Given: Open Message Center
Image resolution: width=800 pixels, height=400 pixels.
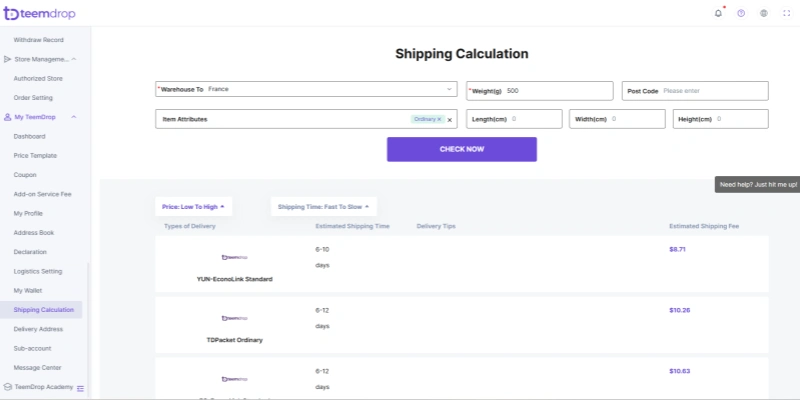Looking at the screenshot, I should tap(37, 367).
